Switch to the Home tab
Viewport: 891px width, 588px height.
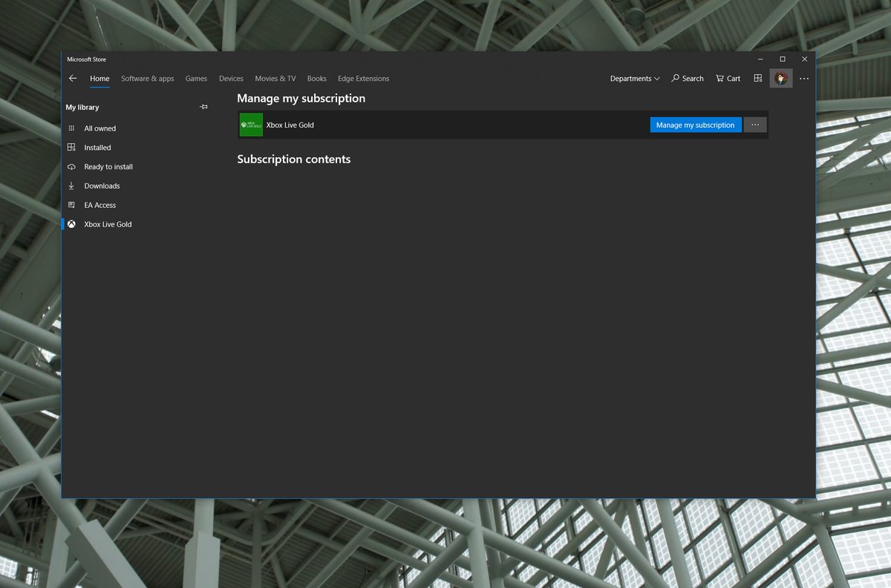click(x=99, y=79)
